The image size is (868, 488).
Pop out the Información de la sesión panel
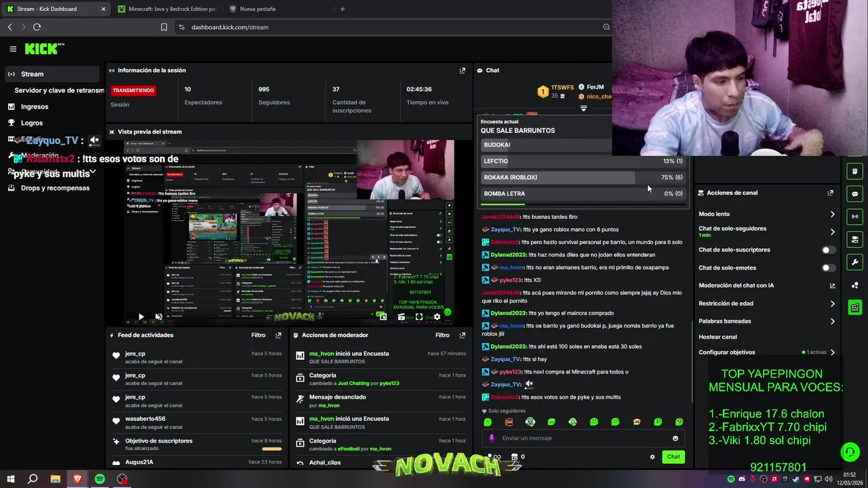(x=462, y=70)
